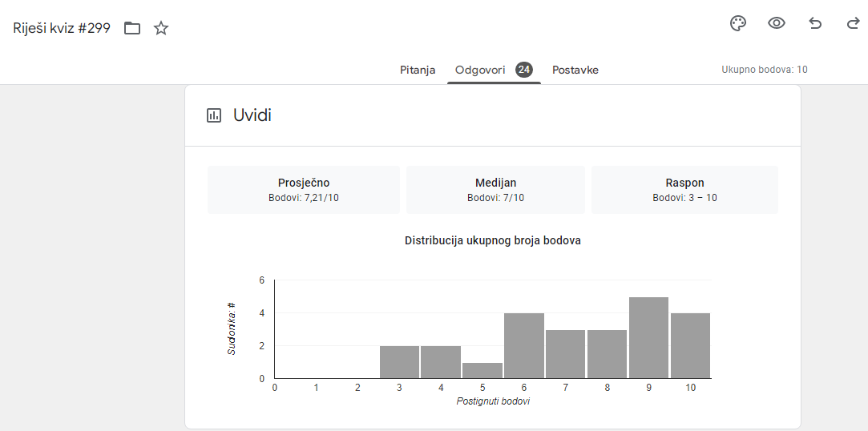This screenshot has height=431, width=868.
Task: Switch to the Pitanja tab
Action: 418,70
